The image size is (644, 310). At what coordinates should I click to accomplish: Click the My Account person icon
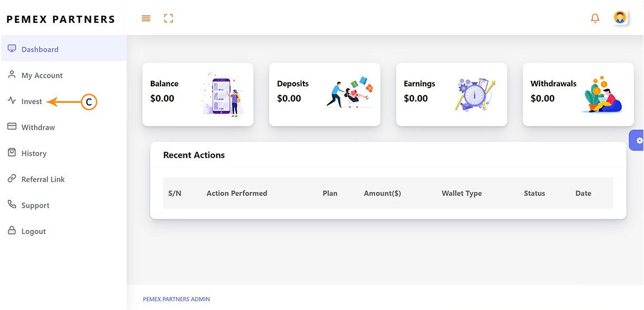(12, 75)
